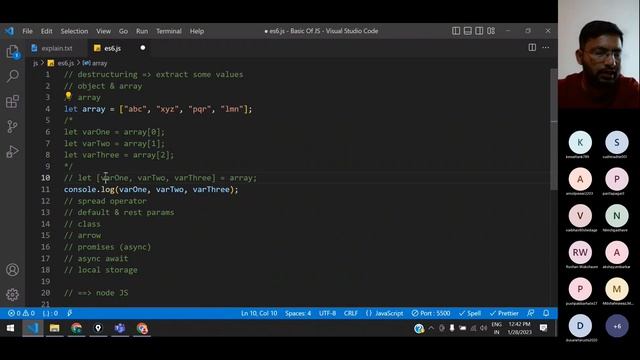Image resolution: width=640 pixels, height=360 pixels.
Task: Click Ln 10, Col 10 cursor position
Action: [259, 313]
